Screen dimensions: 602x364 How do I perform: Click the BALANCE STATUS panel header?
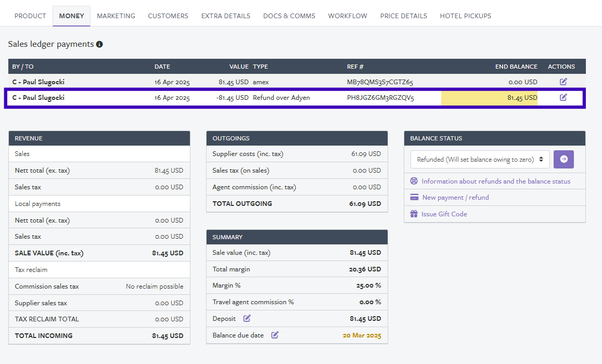(495, 138)
